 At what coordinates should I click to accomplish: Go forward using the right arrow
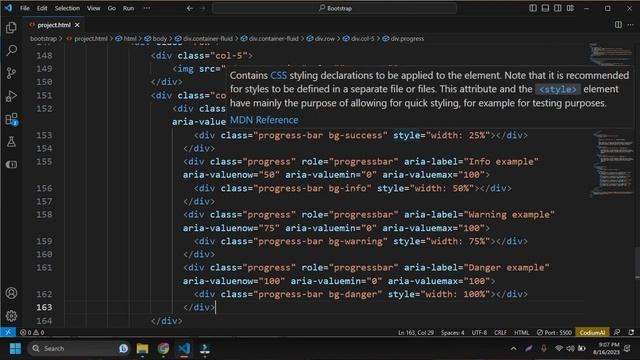202,8
